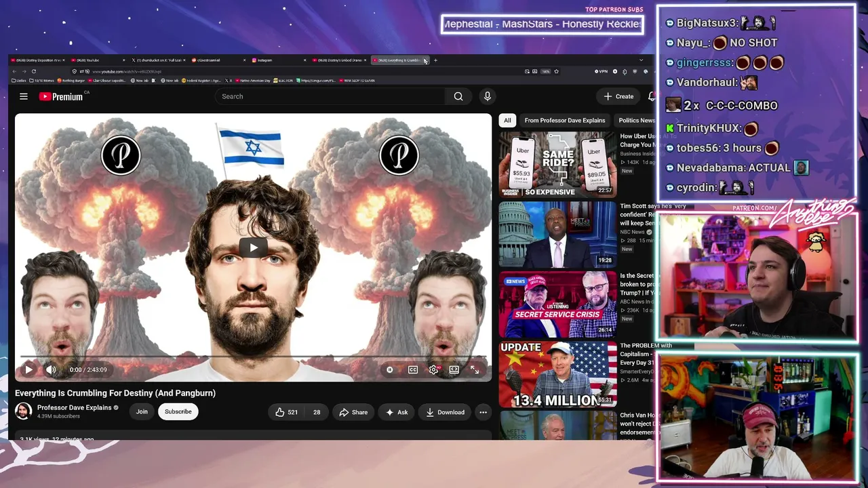This screenshot has width=868, height=488.
Task: Toggle closed captions on the video
Action: [412, 369]
